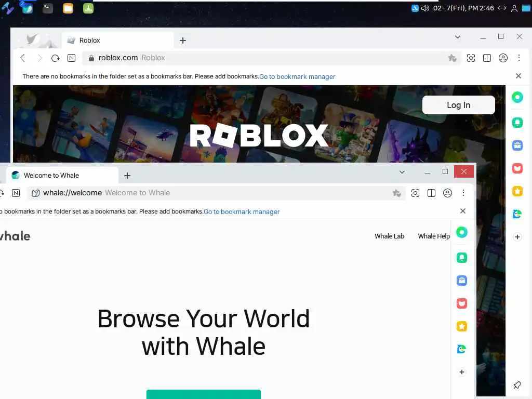Open split view in Whale welcome window
The image size is (532, 399).
click(x=432, y=193)
